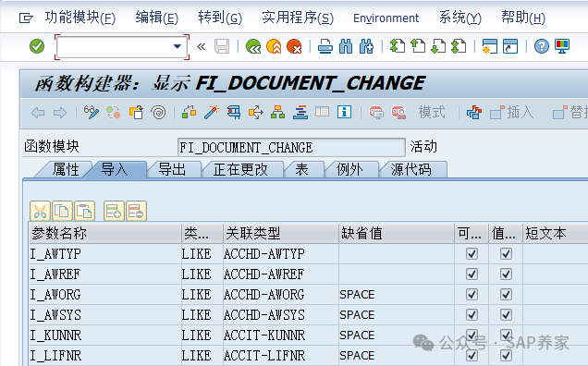Click the Test/Execute icon
588x366 pixels.
[234, 112]
